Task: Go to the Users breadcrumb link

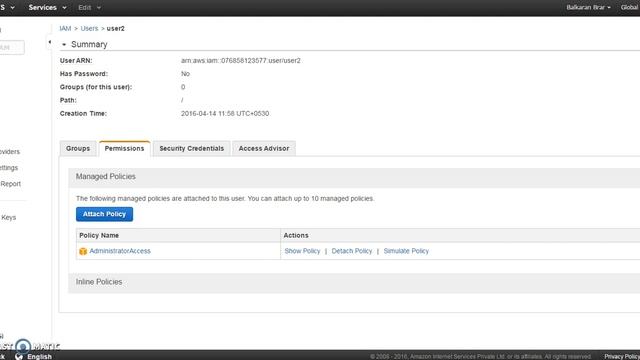Action: [89, 29]
